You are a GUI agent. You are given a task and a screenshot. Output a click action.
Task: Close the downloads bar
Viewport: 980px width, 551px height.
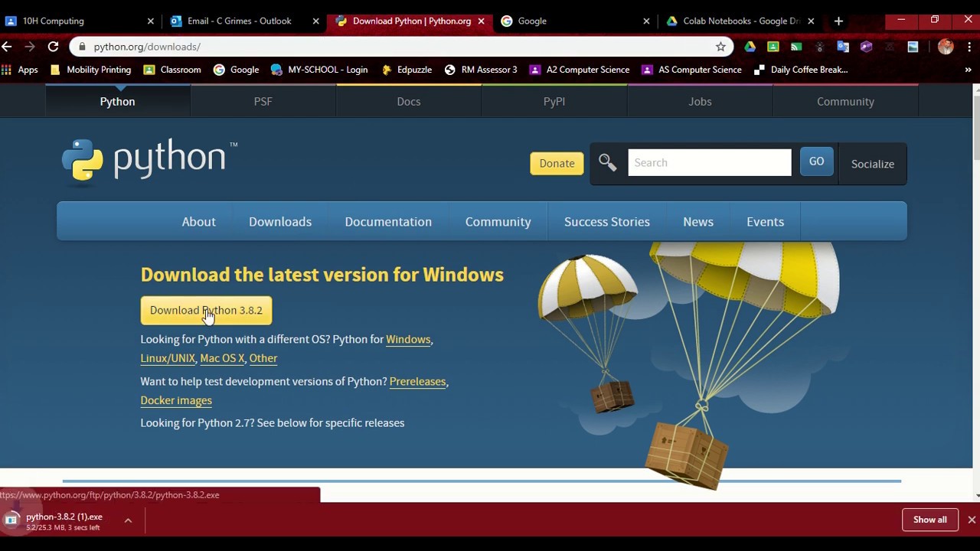972,520
